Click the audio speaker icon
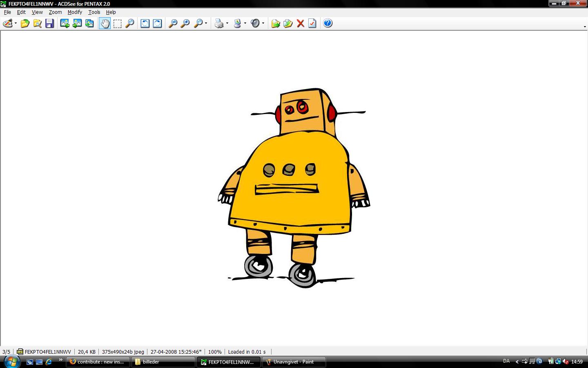The height and width of the screenshot is (368, 588). click(x=255, y=23)
